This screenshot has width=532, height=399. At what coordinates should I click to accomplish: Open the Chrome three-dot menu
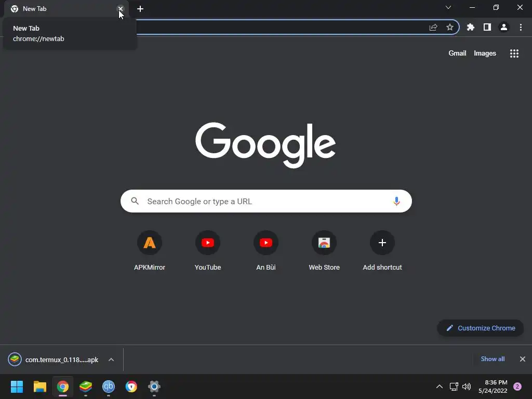click(521, 27)
